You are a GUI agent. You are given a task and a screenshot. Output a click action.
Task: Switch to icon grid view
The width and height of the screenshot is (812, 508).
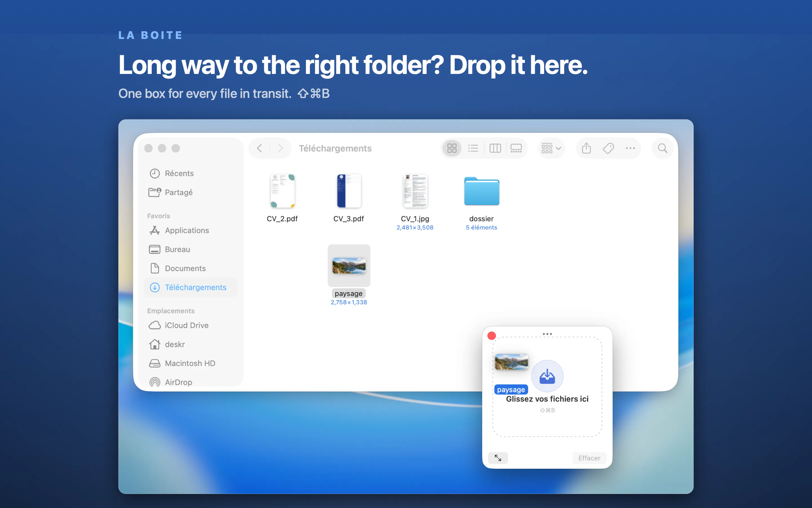[x=452, y=148]
